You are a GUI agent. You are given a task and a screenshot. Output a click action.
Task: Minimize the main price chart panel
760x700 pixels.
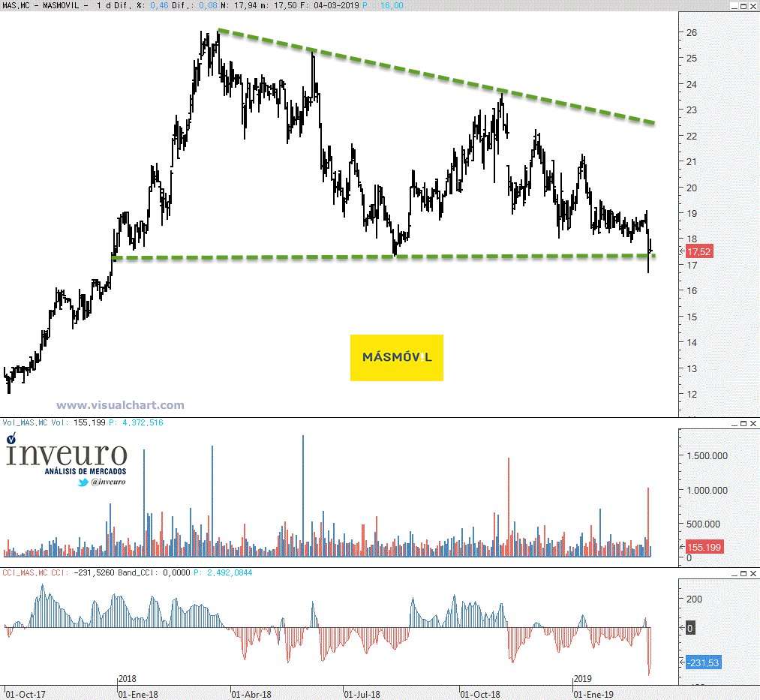(734, 6)
